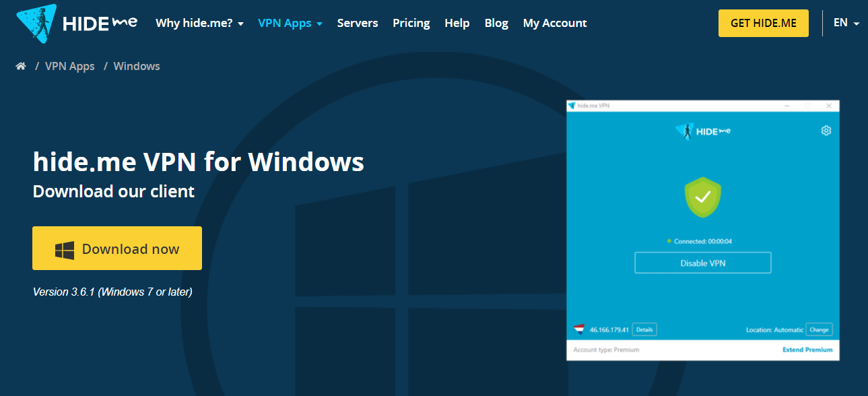Click the Netherlands flag icon beside IP

click(x=578, y=329)
